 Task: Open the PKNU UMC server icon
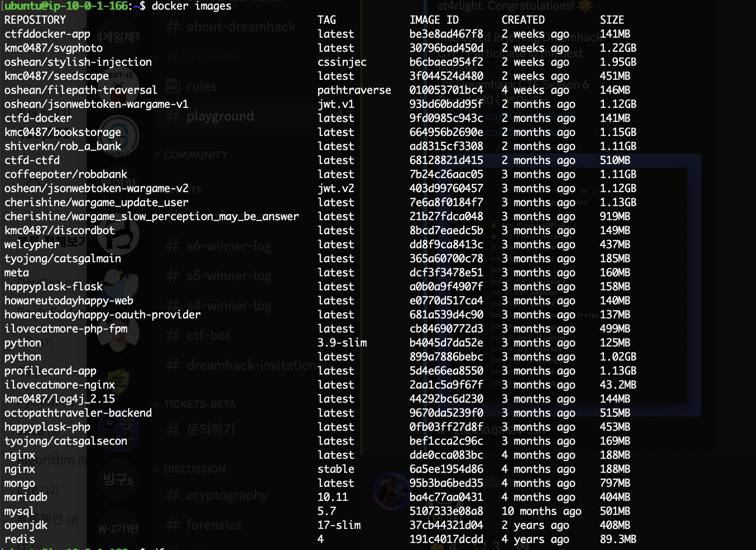pyautogui.click(x=110, y=422)
